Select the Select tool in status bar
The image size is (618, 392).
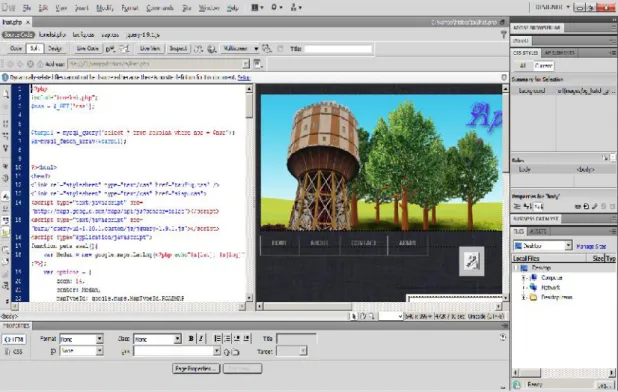(x=354, y=316)
